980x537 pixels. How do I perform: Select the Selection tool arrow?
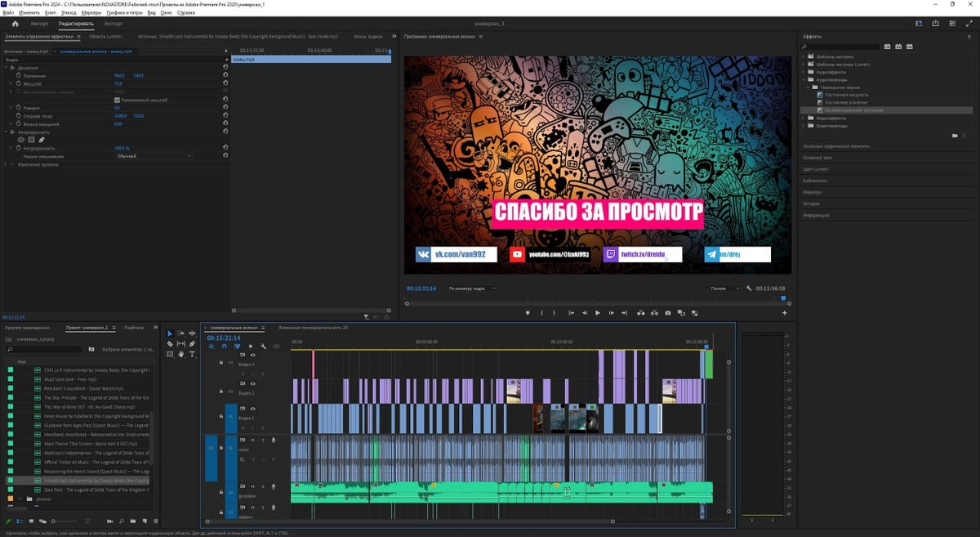[170, 333]
